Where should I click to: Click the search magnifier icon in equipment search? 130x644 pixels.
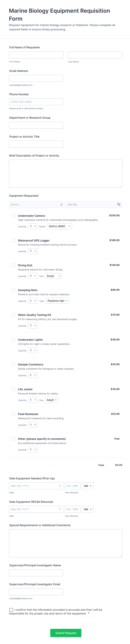click(x=62, y=204)
